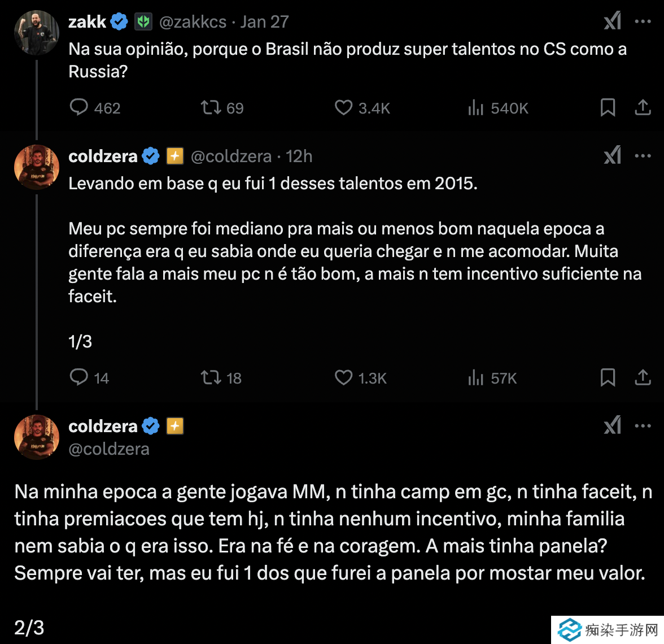Open more options on coldzera's 2/3 tweet

coord(643,426)
